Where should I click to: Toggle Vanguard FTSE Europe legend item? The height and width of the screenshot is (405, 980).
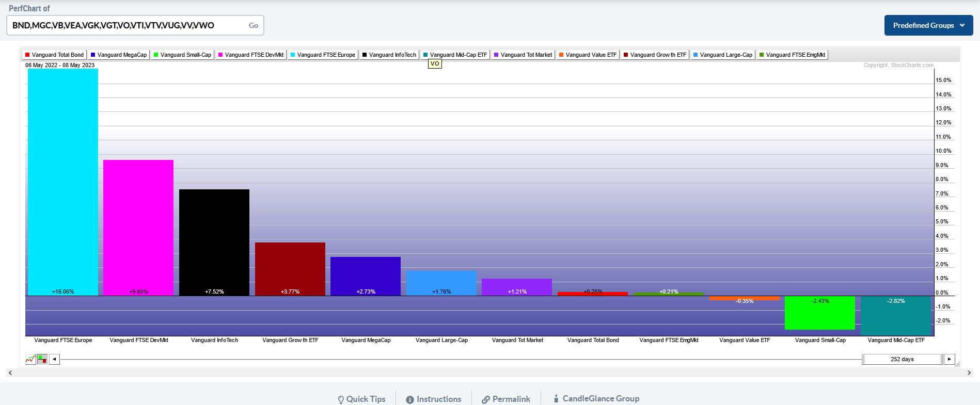(x=323, y=55)
